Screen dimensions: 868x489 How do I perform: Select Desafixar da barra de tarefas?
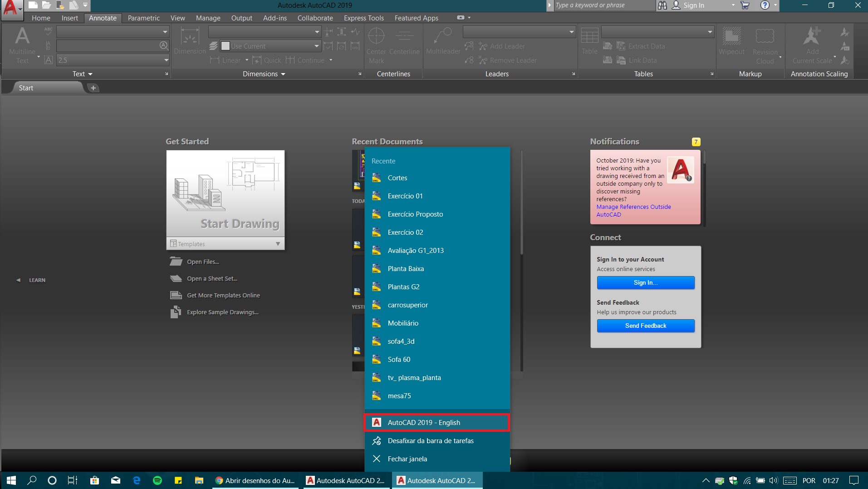437,441
